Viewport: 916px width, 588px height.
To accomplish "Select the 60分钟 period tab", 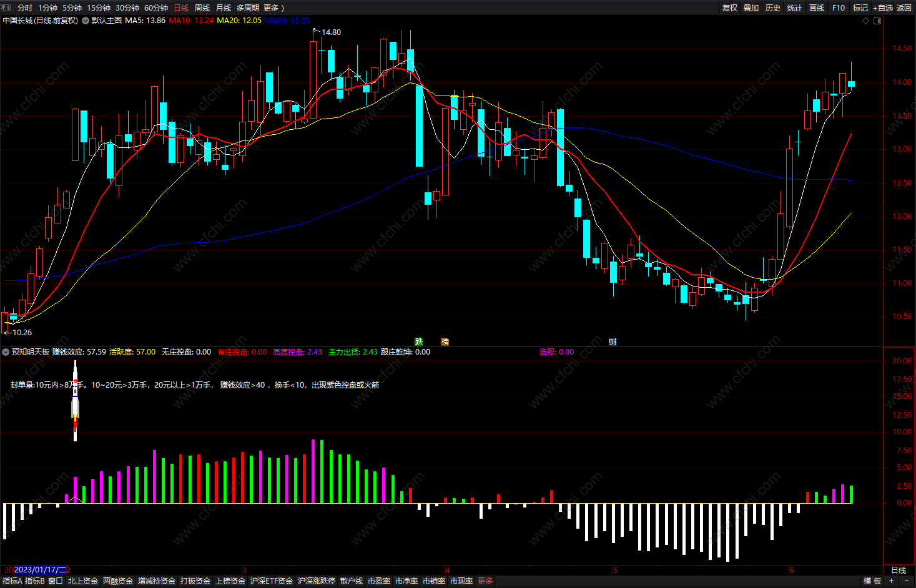I will [156, 7].
